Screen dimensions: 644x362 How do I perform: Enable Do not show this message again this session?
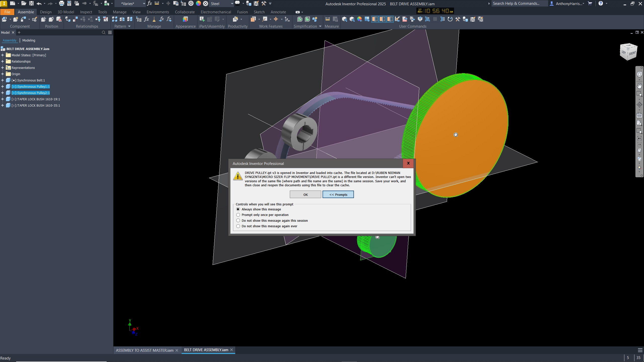[x=238, y=220]
